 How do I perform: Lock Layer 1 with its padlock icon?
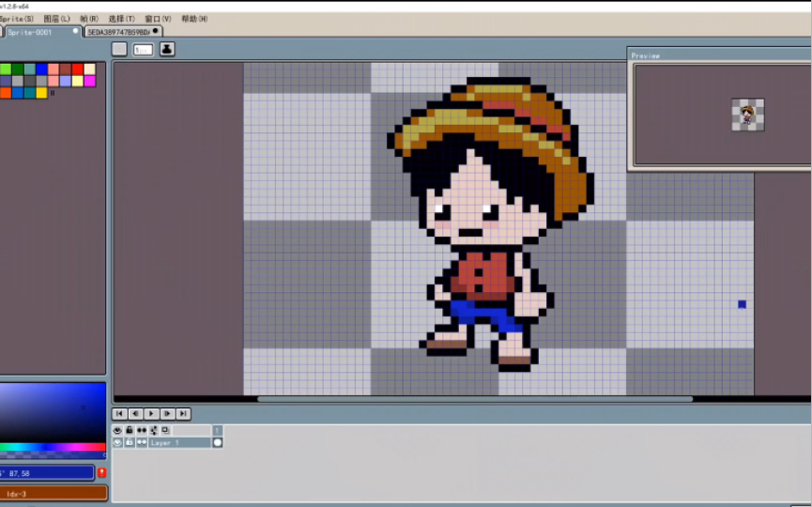click(130, 443)
